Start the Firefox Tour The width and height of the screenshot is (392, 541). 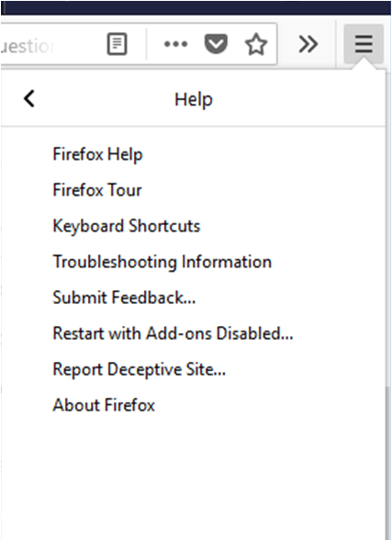[97, 190]
